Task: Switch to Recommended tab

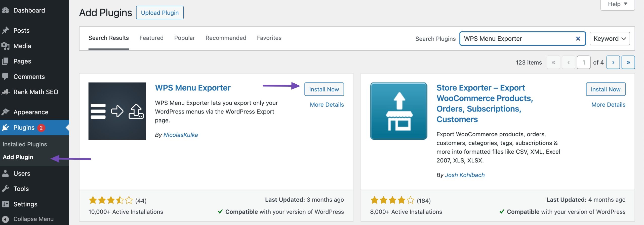Action: (x=226, y=38)
